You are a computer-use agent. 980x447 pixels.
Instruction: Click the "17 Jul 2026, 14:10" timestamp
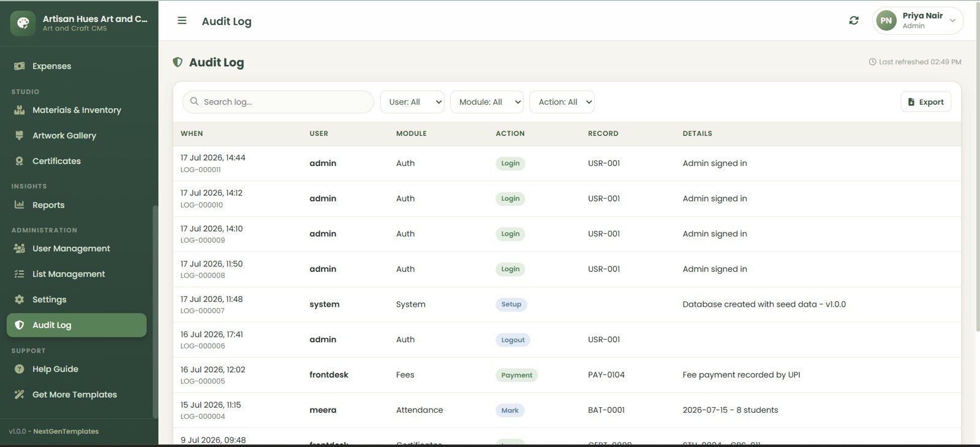click(211, 228)
